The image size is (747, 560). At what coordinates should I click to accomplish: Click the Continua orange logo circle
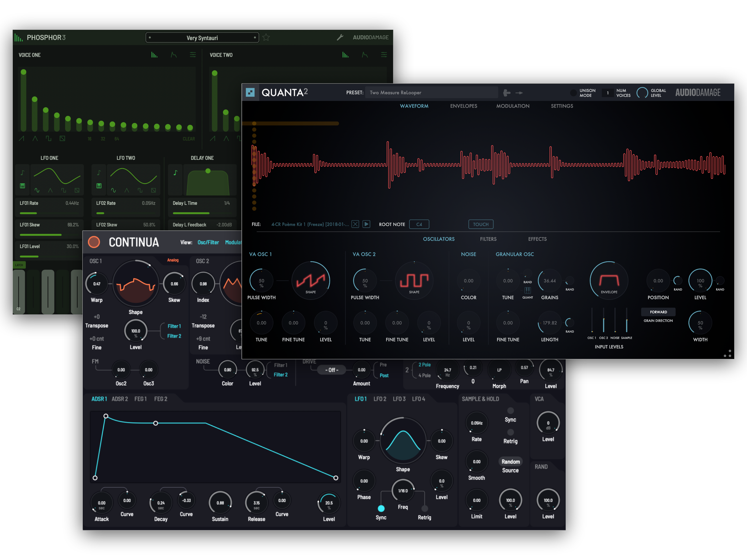(x=94, y=242)
